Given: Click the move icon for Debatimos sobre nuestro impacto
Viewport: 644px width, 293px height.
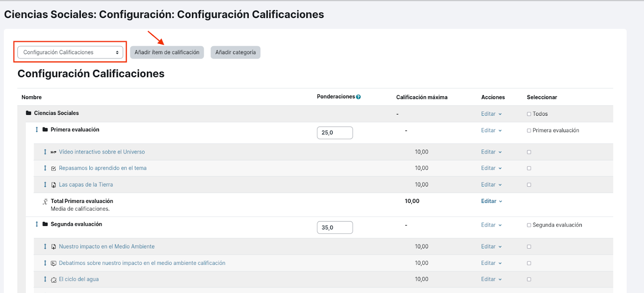Looking at the screenshot, I should (x=45, y=263).
